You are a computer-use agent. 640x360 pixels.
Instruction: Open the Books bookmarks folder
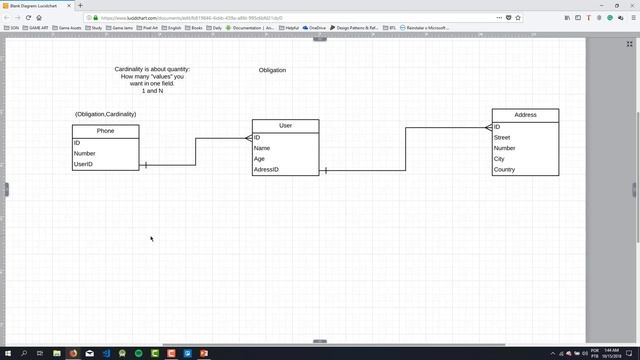[x=194, y=28]
